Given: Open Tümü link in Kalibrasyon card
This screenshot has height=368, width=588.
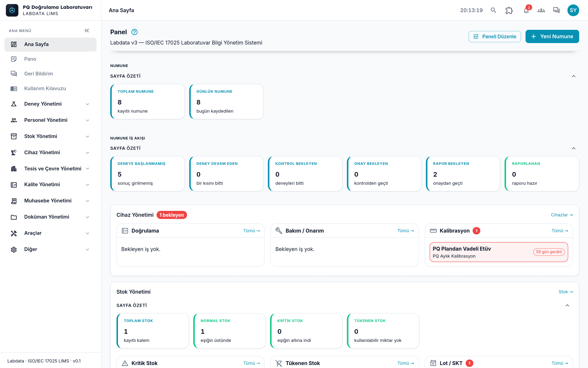Looking at the screenshot, I should pos(560,231).
